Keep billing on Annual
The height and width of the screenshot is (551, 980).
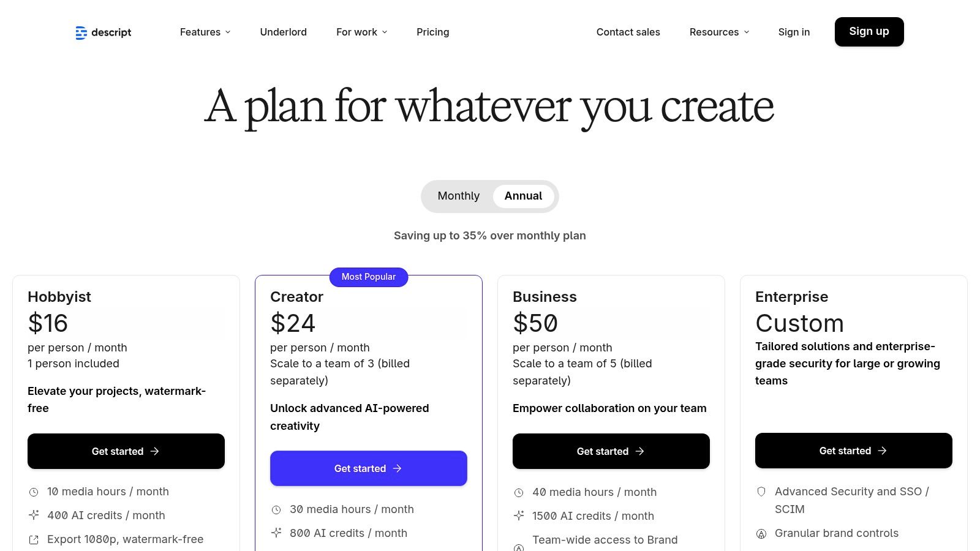(x=522, y=196)
